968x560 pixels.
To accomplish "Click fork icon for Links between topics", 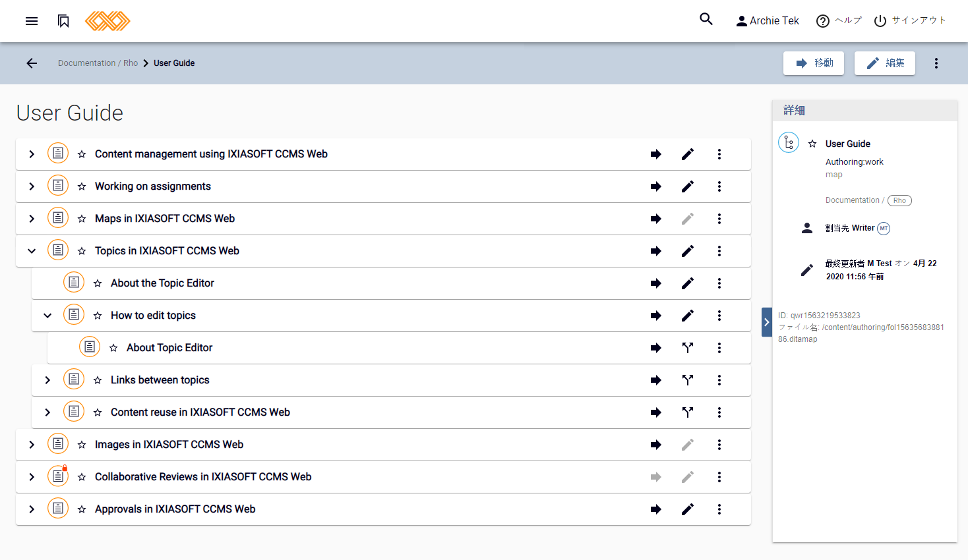I will point(688,380).
